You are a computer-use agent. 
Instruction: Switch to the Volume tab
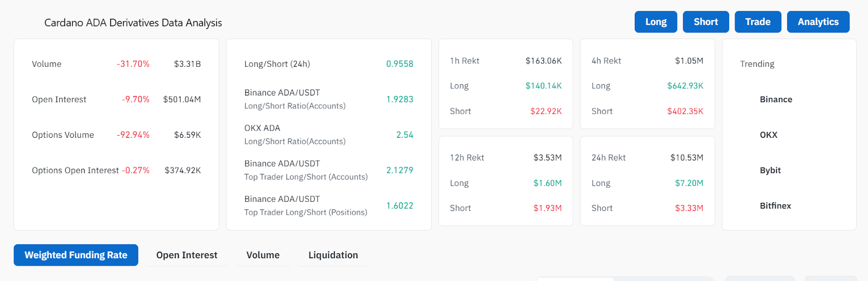tap(263, 255)
